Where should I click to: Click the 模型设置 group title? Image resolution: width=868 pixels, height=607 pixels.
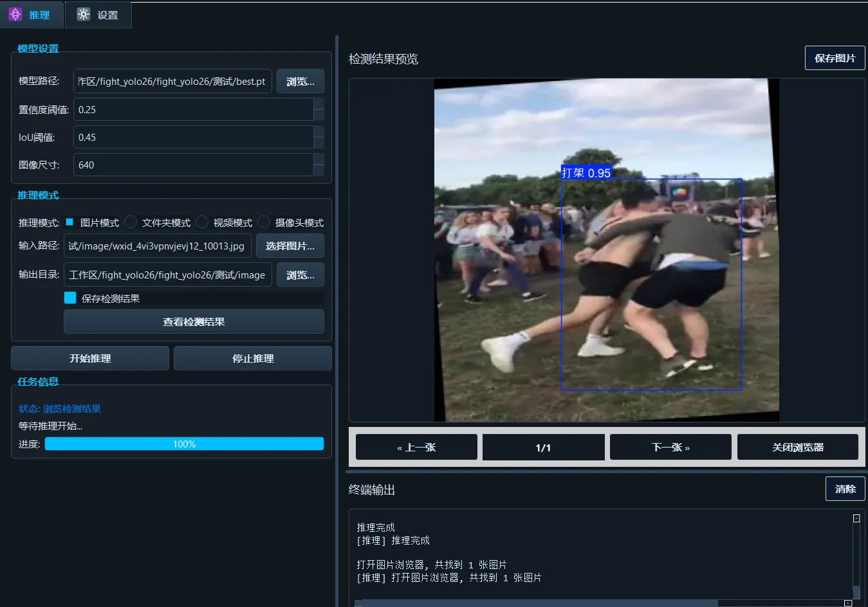click(x=38, y=48)
